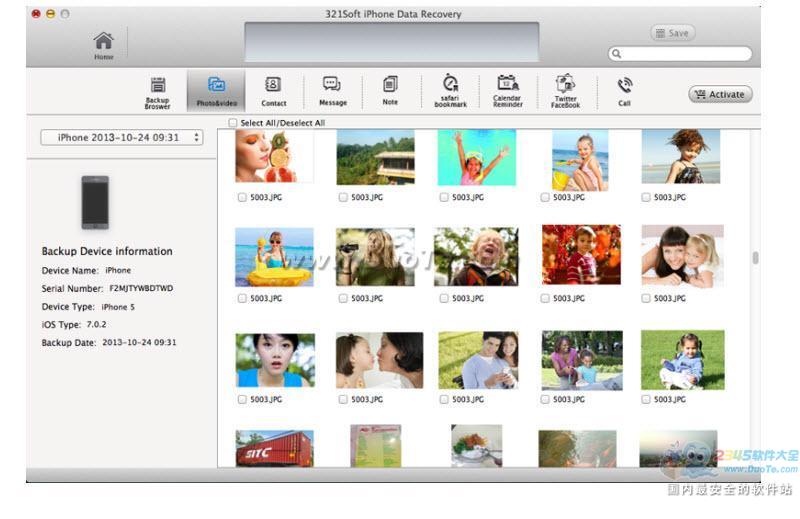
Task: Open the Backup Browser section
Action: (x=158, y=93)
